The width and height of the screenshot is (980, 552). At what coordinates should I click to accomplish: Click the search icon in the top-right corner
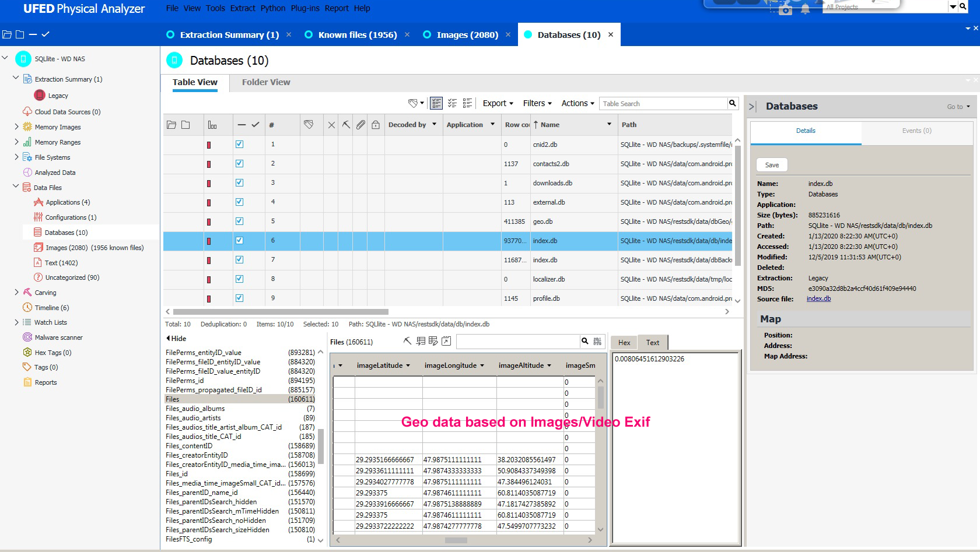(963, 7)
